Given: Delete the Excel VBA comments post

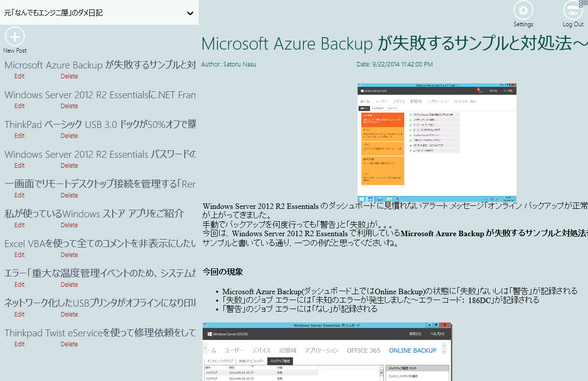Looking at the screenshot, I should click(x=70, y=255).
